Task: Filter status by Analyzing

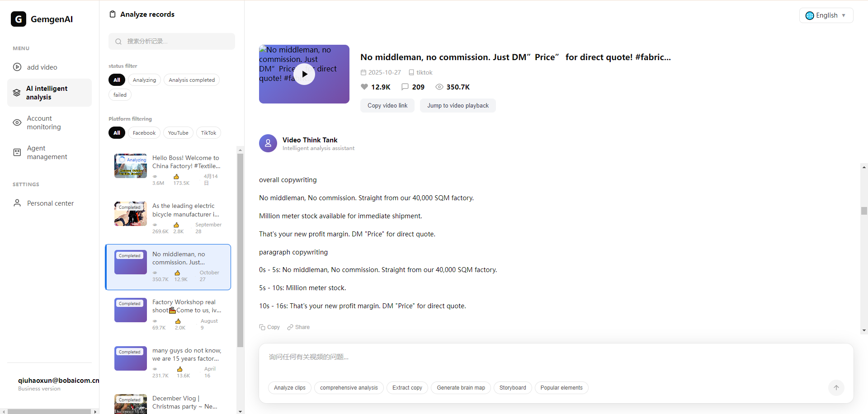Action: click(x=144, y=80)
